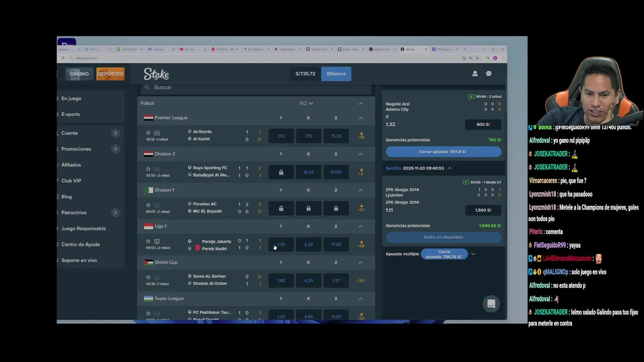Switch to the CASINO tab

[x=79, y=74]
